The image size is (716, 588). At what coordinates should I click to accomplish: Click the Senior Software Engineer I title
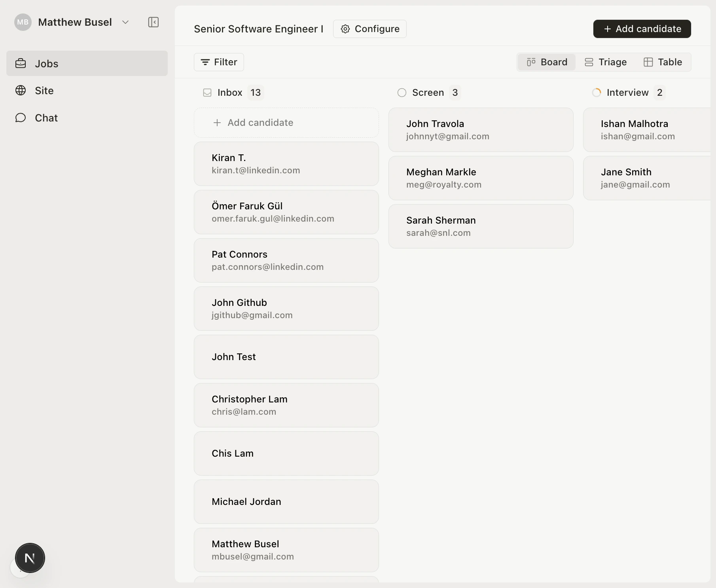(259, 29)
